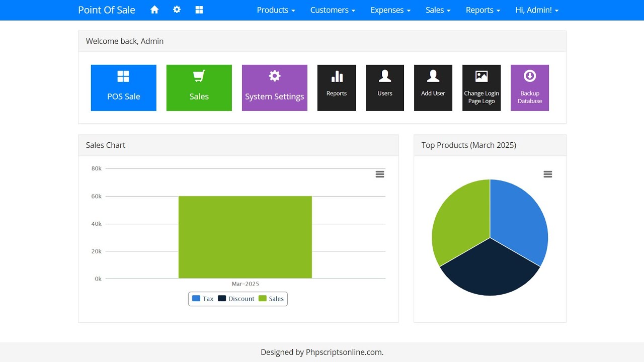Viewport: 644px width, 362px height.
Task: Expand the Customers dropdown menu
Action: (x=333, y=10)
